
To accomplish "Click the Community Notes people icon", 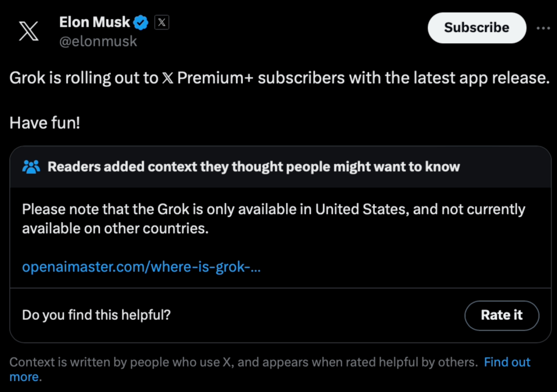I will 31,167.
